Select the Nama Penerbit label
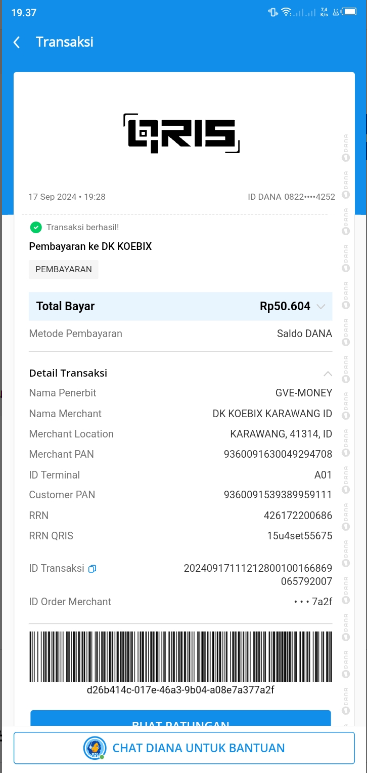Screen dimensions: 367x773 [x=63, y=393]
